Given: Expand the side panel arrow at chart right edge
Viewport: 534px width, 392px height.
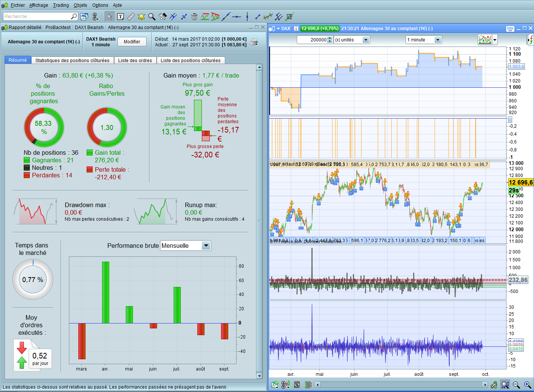Looking at the screenshot, I should pyautogui.click(x=531, y=40).
